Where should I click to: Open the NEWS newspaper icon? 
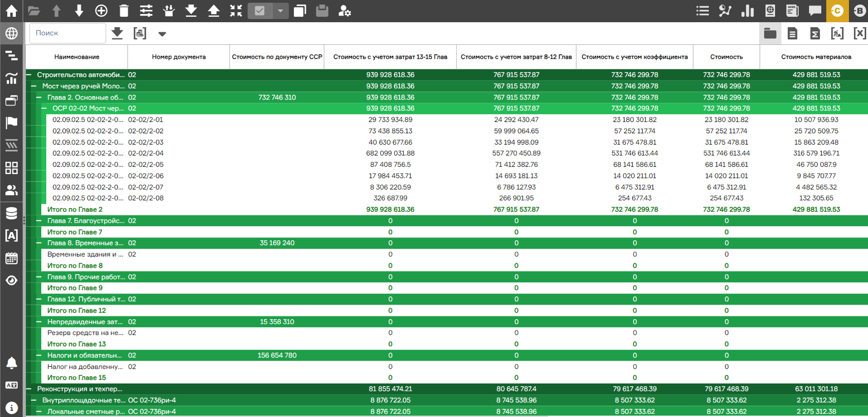(x=792, y=11)
